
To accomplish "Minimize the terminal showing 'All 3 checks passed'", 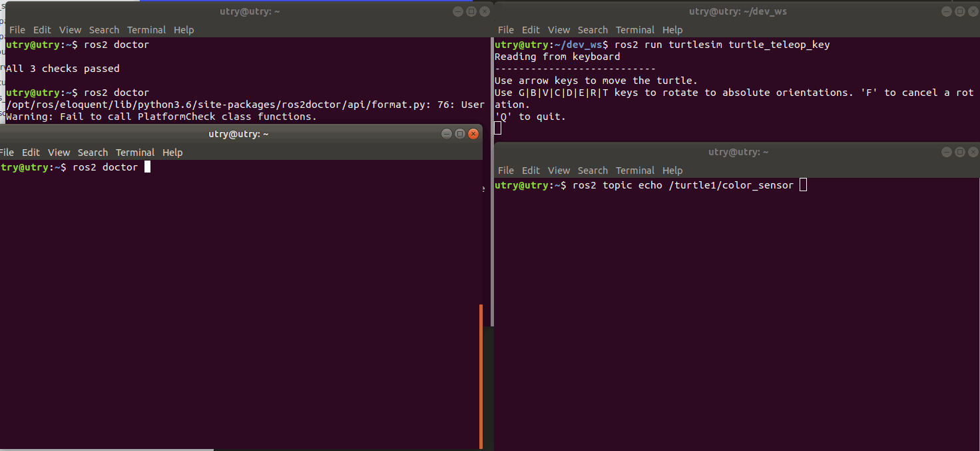I will point(458,11).
